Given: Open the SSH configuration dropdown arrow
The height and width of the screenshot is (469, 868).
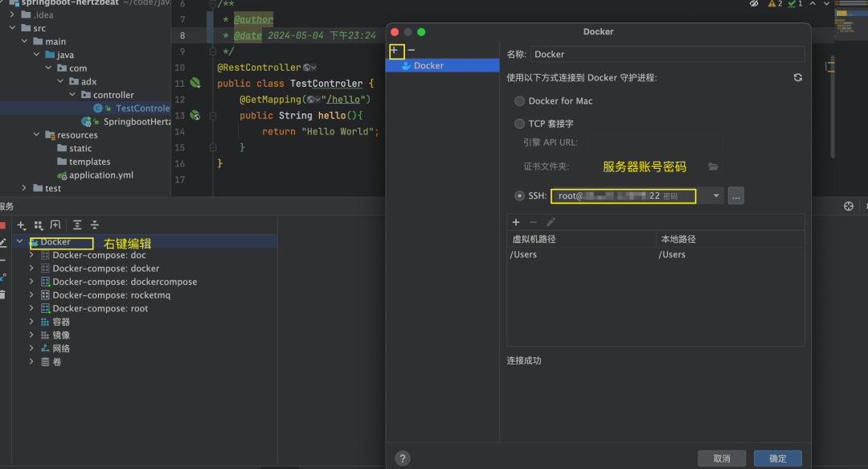Looking at the screenshot, I should [716, 195].
